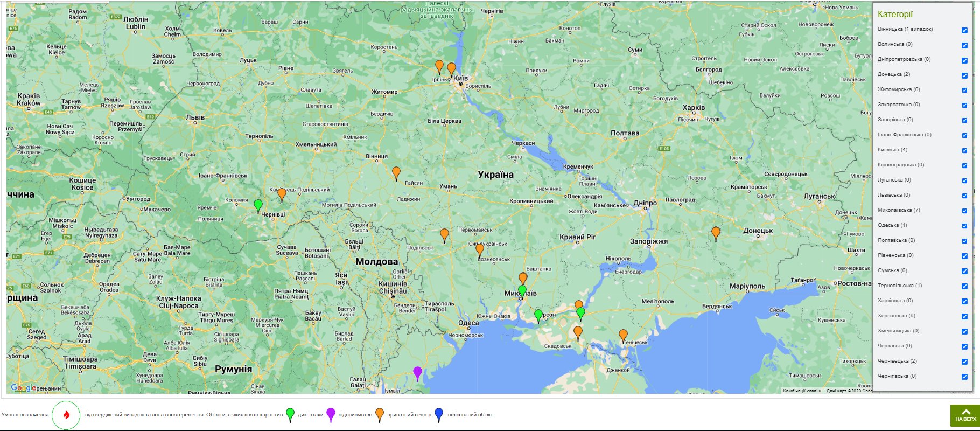
Task: Hide Херсонська (6) markers via checkbox
Action: [x=964, y=317]
